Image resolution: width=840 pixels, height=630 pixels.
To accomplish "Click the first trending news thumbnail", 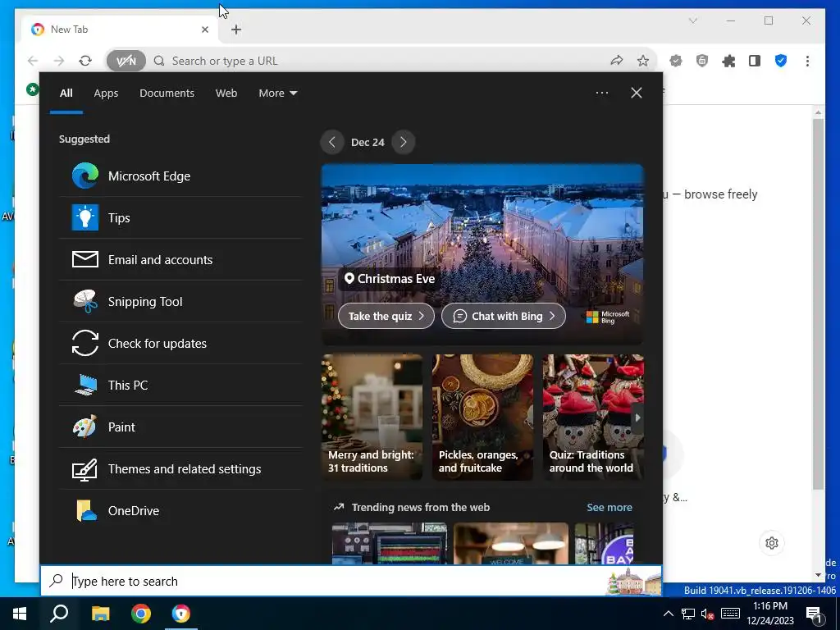I will point(390,543).
